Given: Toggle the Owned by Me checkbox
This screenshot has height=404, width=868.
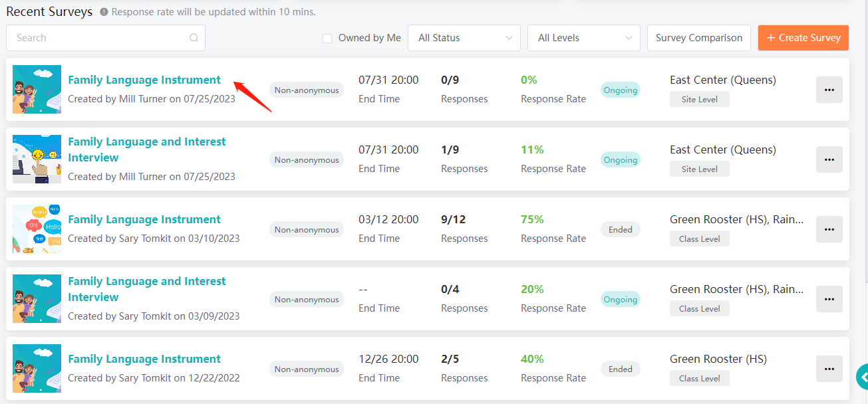Looking at the screenshot, I should pos(327,38).
